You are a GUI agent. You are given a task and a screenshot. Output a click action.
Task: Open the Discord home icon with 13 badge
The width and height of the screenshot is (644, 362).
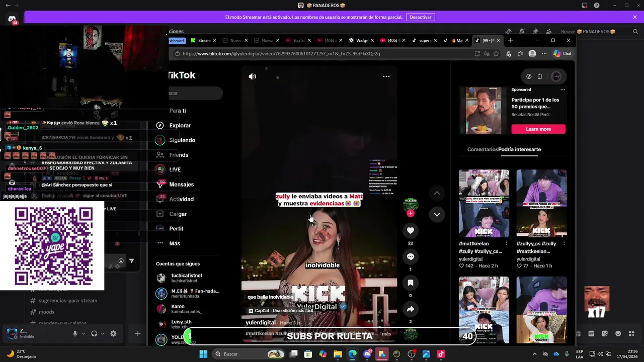tap(12, 20)
